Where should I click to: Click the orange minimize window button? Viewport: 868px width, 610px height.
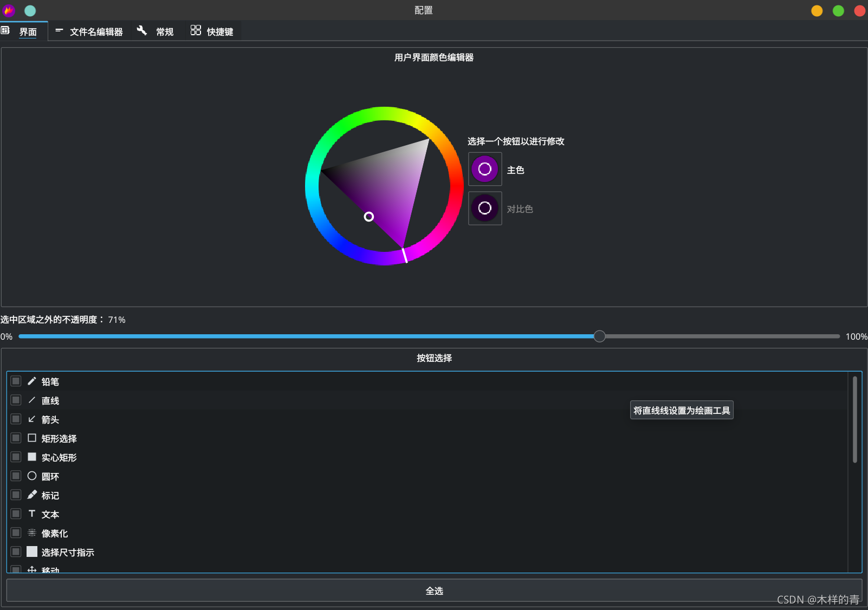point(817,11)
